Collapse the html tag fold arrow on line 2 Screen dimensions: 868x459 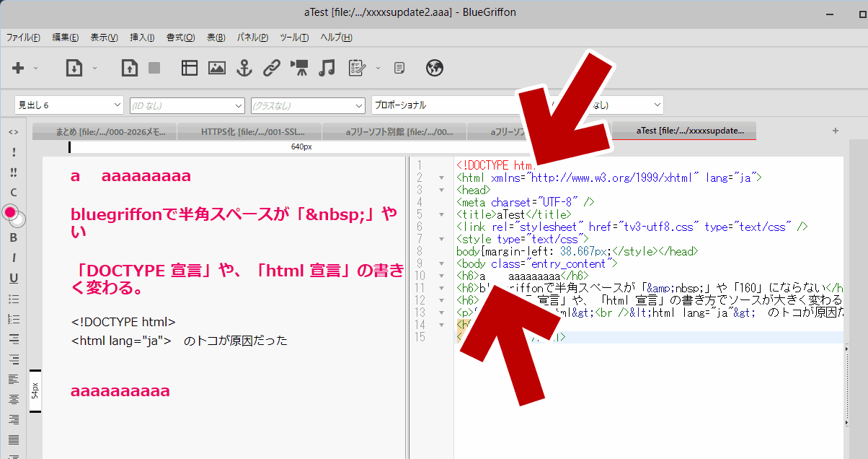(x=441, y=178)
